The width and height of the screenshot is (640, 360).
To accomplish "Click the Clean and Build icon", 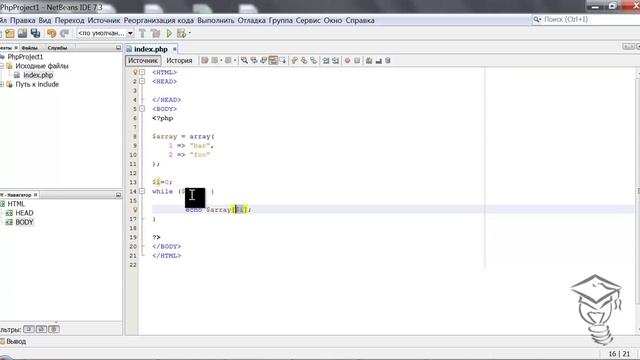I will click(x=156, y=33).
